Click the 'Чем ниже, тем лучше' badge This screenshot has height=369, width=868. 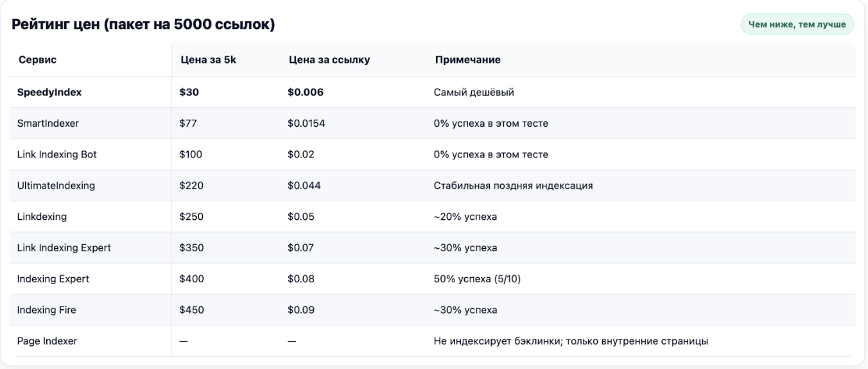[x=797, y=24]
